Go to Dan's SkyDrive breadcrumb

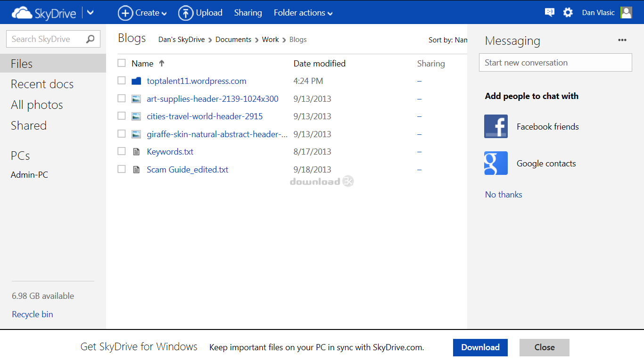[x=182, y=40]
